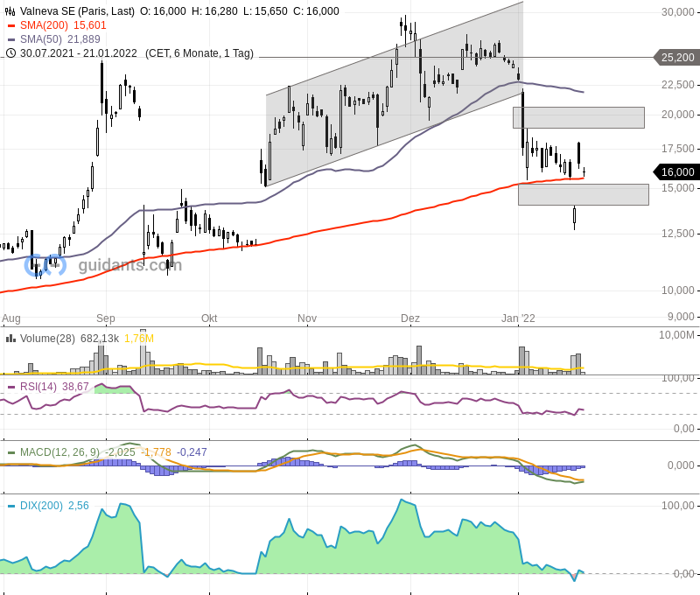Click the upper gray resistance zone rectangle
Screen dimensions: 700x595
point(578,117)
